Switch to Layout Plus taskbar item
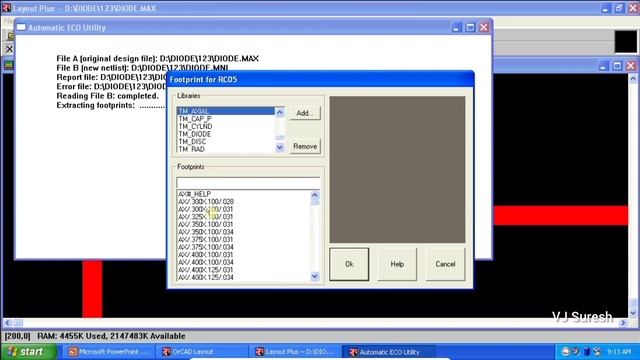 point(296,351)
